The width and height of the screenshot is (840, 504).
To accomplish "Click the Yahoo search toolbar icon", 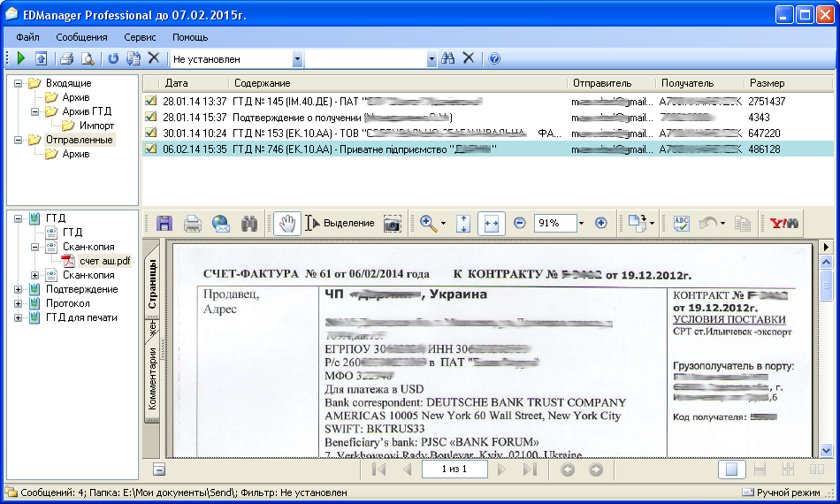I will [x=783, y=224].
